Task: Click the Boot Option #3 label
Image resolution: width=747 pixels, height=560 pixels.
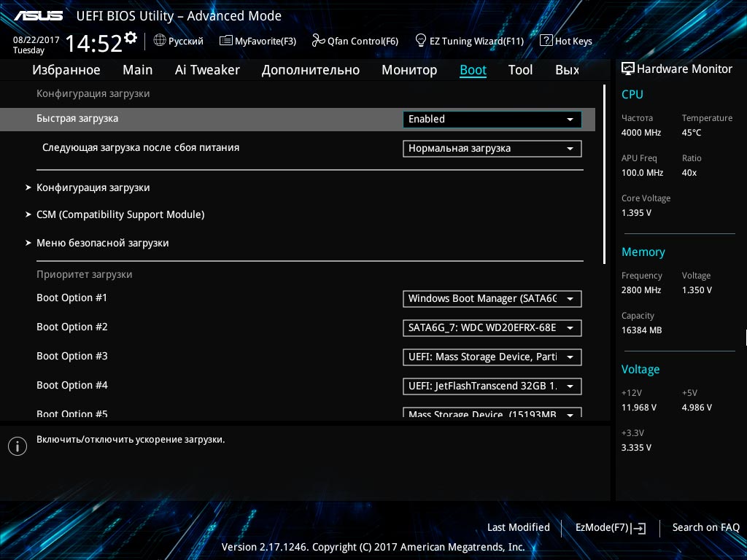Action: [x=72, y=356]
